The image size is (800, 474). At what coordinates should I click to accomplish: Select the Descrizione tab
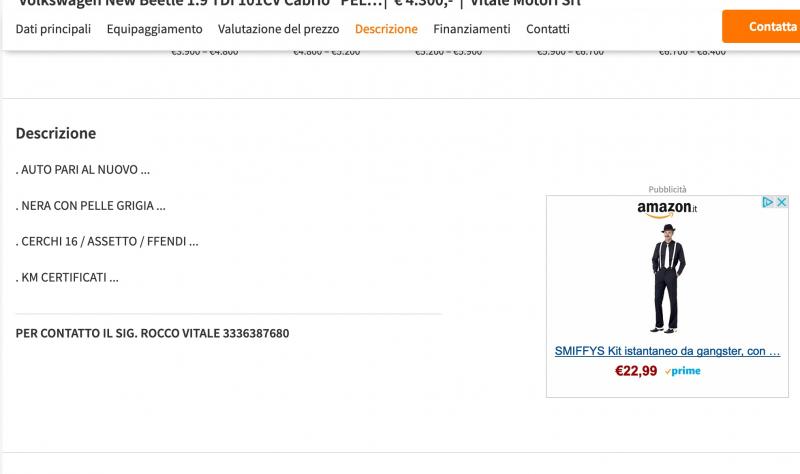(x=386, y=29)
